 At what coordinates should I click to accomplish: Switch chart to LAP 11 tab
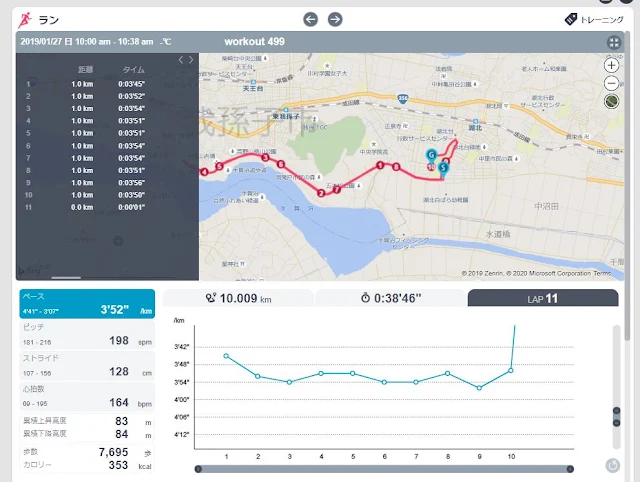click(543, 298)
